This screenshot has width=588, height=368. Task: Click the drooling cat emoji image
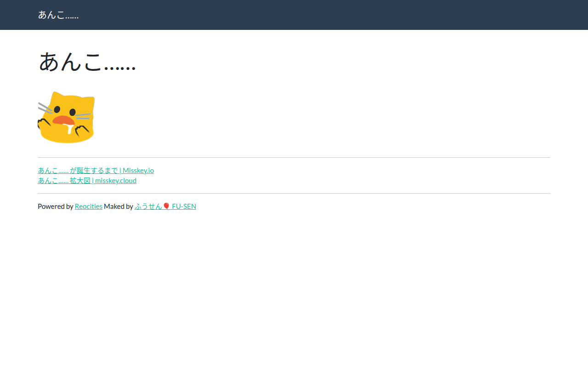[66, 117]
